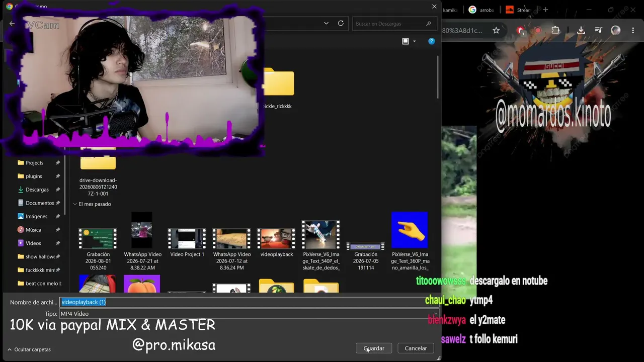The width and height of the screenshot is (644, 362).
Task: Go to Imágenes in the sidebar
Action: [36, 217]
